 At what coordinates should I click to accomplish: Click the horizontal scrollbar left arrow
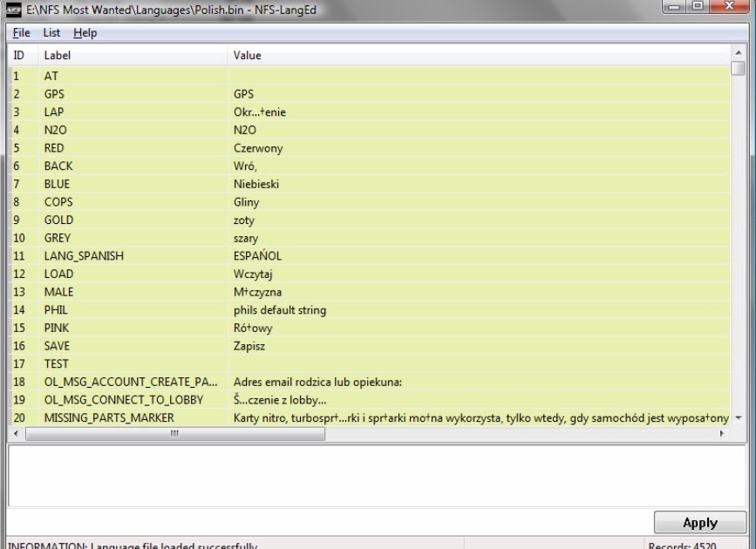(x=16, y=433)
